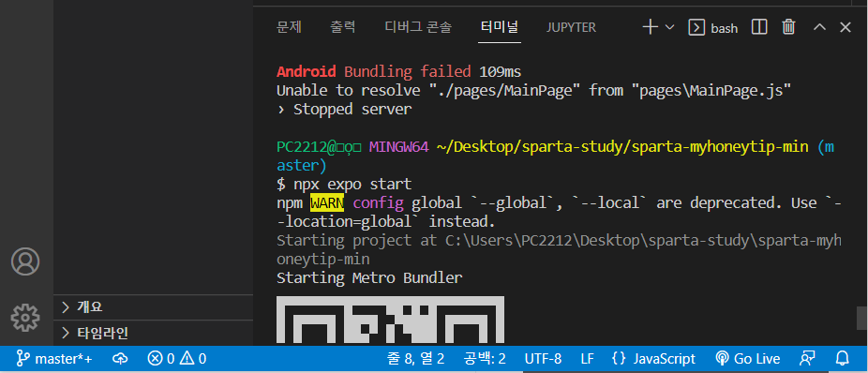Kill terminal with trash icon
868x373 pixels.
(789, 26)
